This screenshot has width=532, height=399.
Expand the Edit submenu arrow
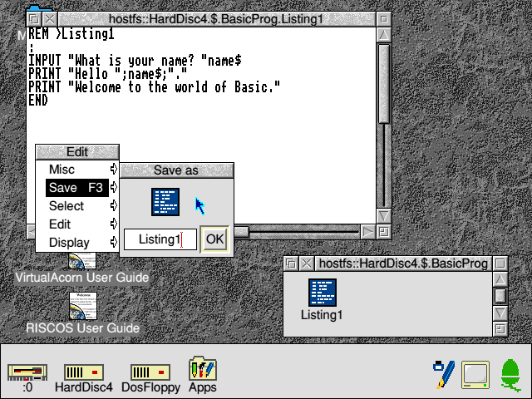(x=114, y=224)
